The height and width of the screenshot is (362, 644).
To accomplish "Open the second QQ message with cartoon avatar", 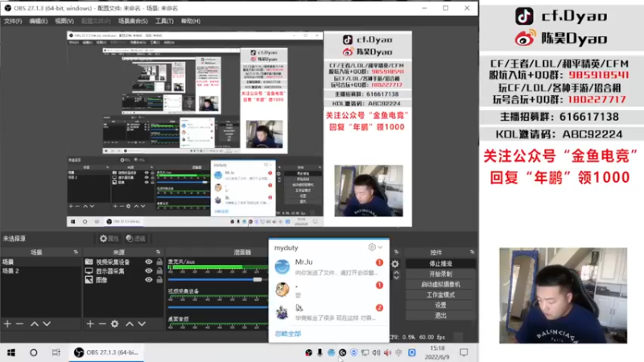I will 328,290.
